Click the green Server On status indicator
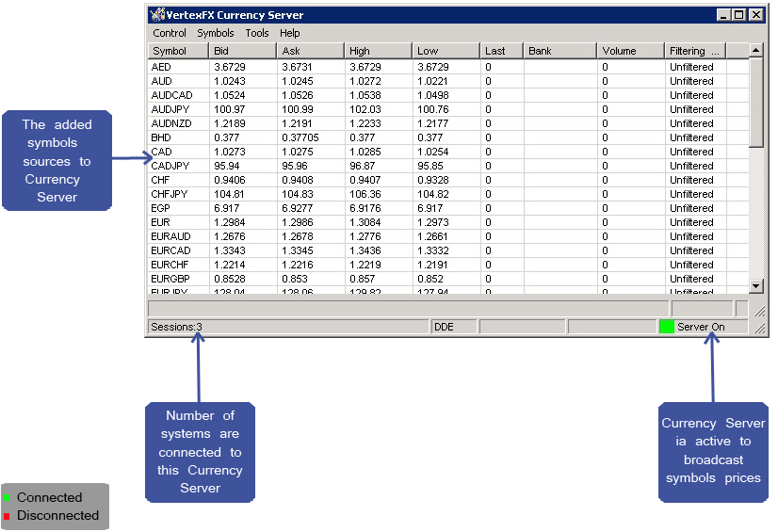The height and width of the screenshot is (532, 778). (x=667, y=327)
